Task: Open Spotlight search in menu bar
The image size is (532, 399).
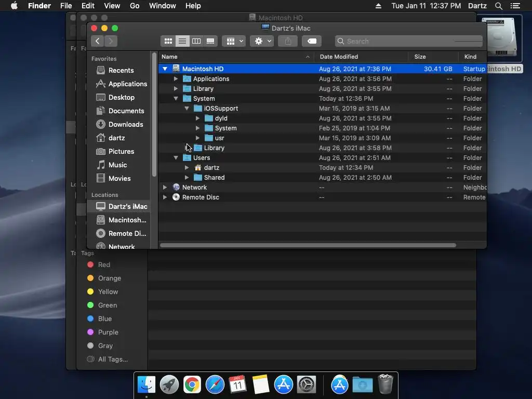Action: click(498, 6)
